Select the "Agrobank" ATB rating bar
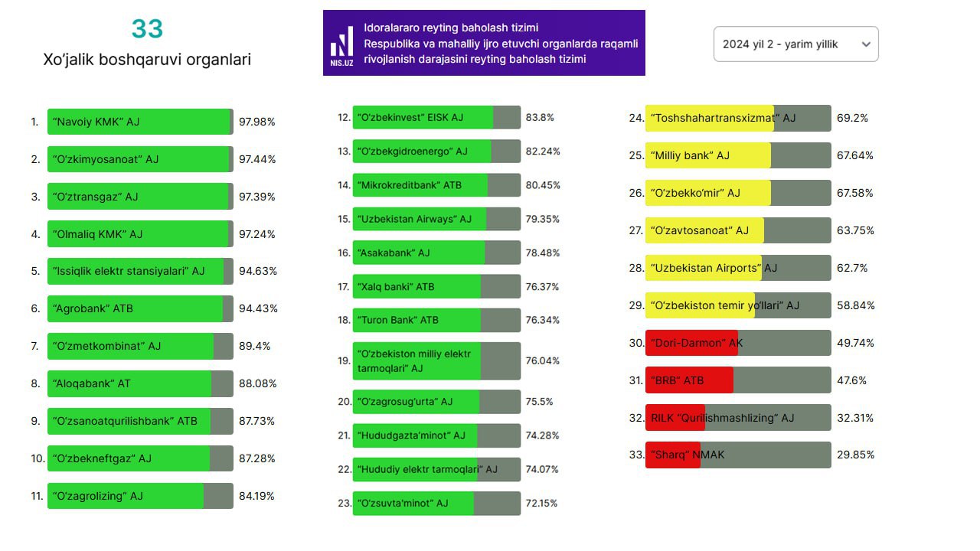This screenshot has height=551, width=980. click(x=140, y=308)
